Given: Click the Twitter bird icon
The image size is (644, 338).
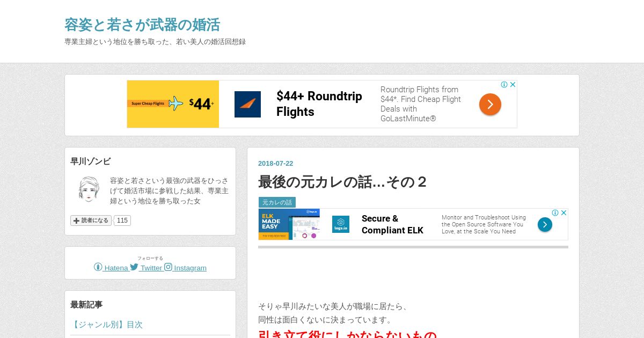Looking at the screenshot, I should (x=134, y=267).
